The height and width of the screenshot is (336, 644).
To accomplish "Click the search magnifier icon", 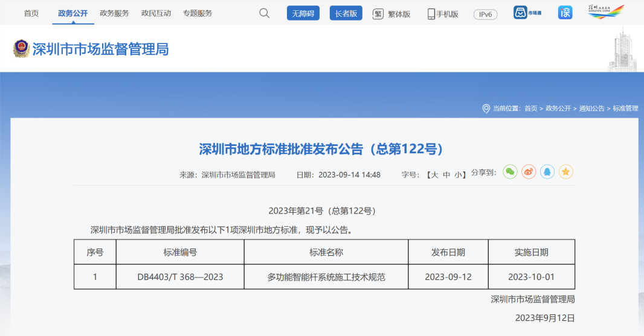I will [264, 13].
